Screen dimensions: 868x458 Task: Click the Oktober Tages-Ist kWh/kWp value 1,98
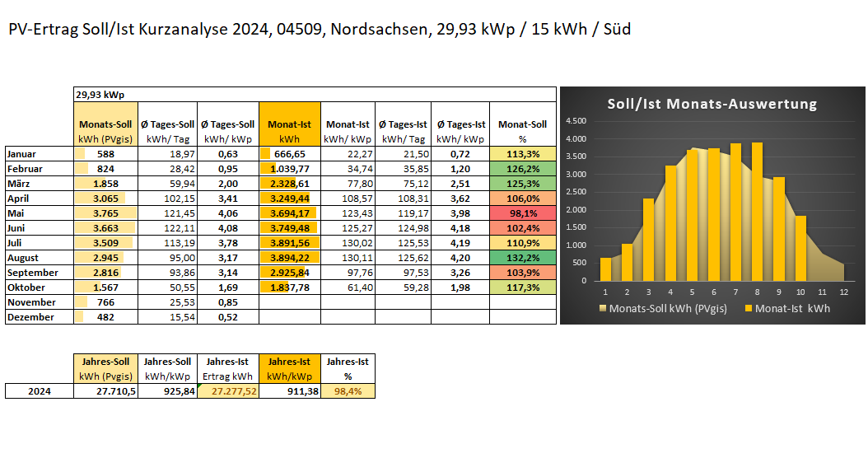point(460,287)
